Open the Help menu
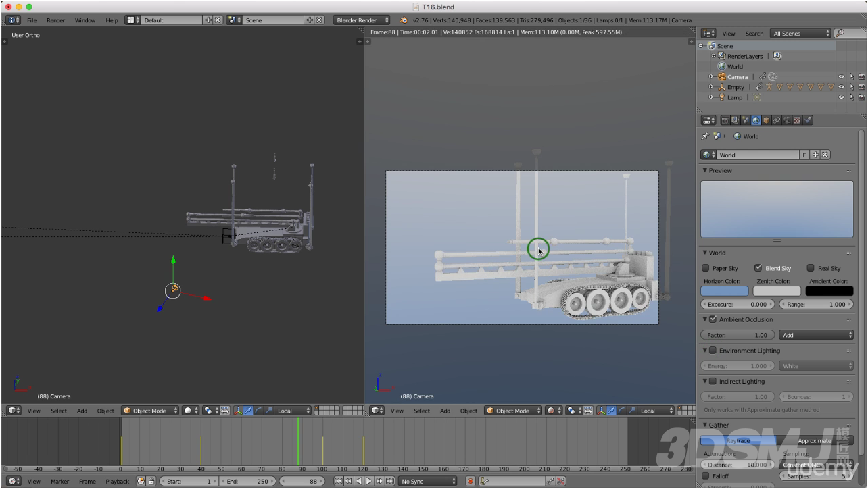Viewport: 868px width, 489px height. [112, 20]
